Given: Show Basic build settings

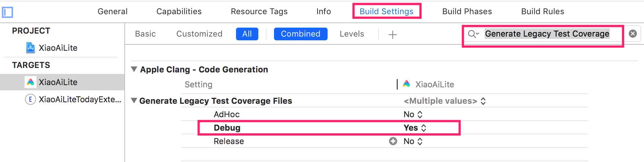Looking at the screenshot, I should point(146,34).
